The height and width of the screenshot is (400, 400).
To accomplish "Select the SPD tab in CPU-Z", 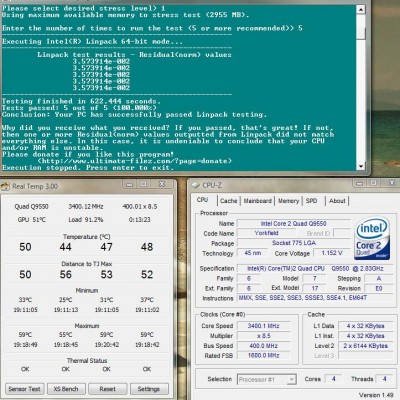I will coord(311,201).
